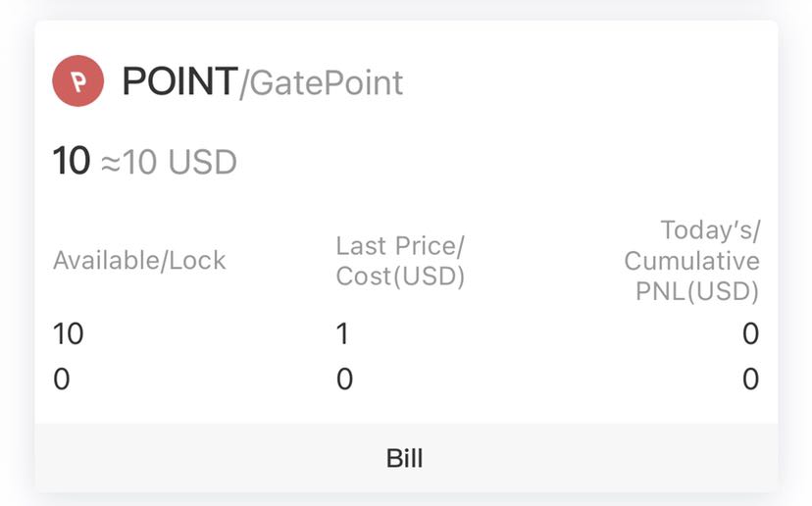Click the last price value 1
812x506 pixels.
(342, 334)
